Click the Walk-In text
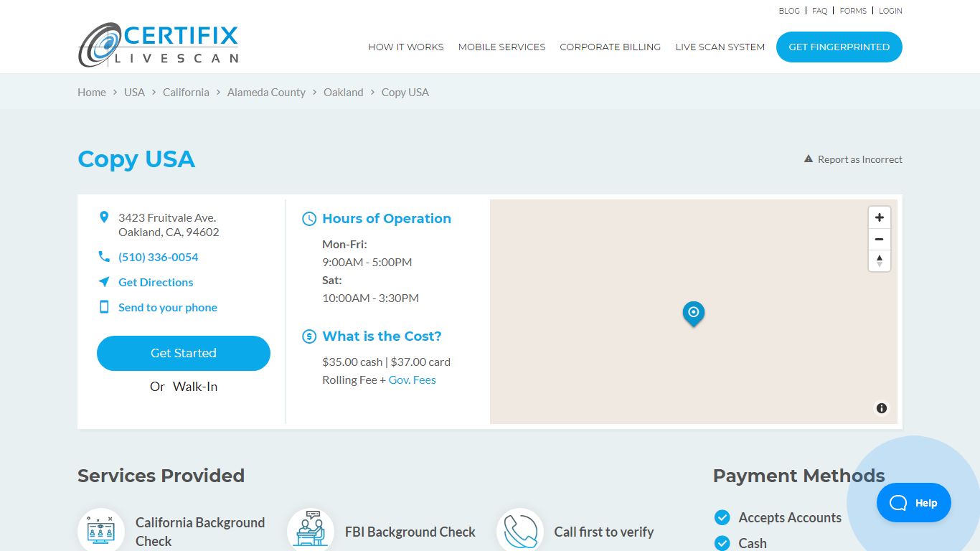The image size is (980, 551). tap(195, 386)
